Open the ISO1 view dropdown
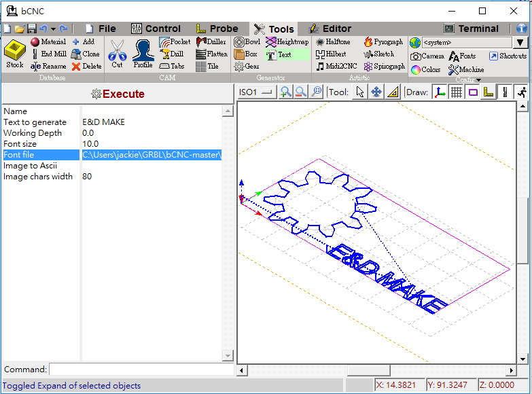 point(257,92)
